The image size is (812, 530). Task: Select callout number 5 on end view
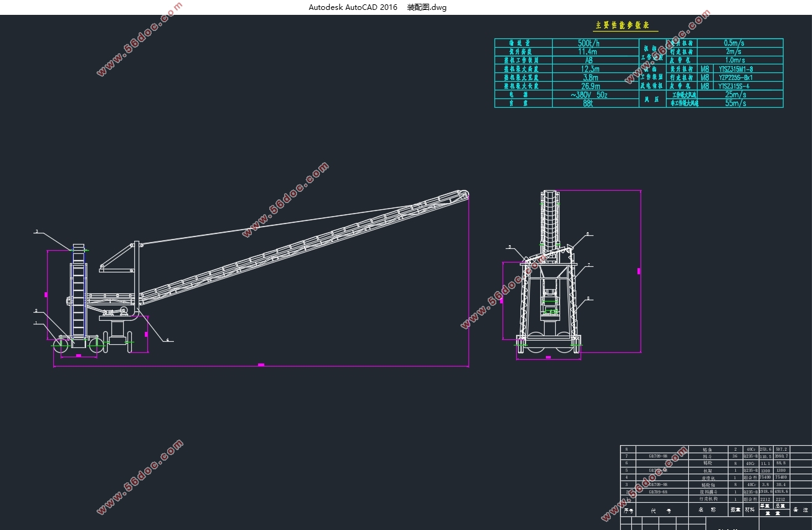pyautogui.click(x=510, y=246)
